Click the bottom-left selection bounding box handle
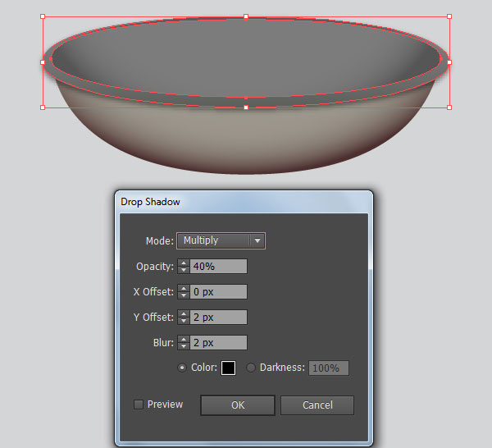 (43, 107)
